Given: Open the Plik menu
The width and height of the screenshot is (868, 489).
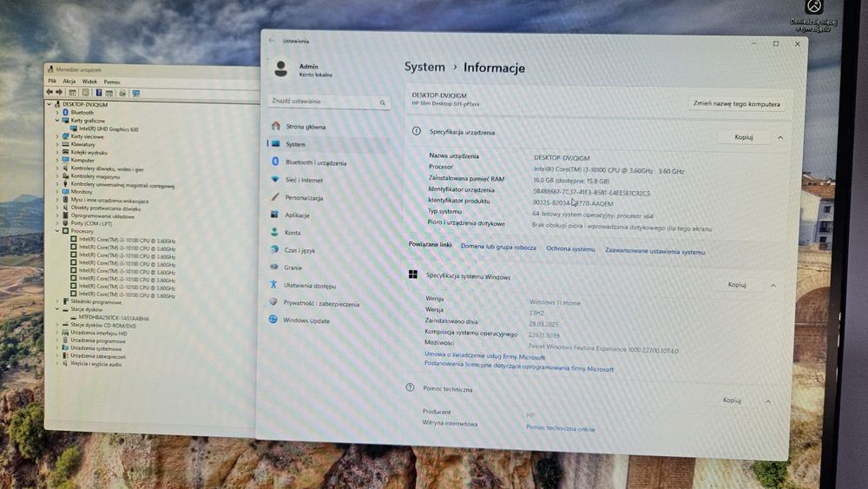Looking at the screenshot, I should [52, 81].
